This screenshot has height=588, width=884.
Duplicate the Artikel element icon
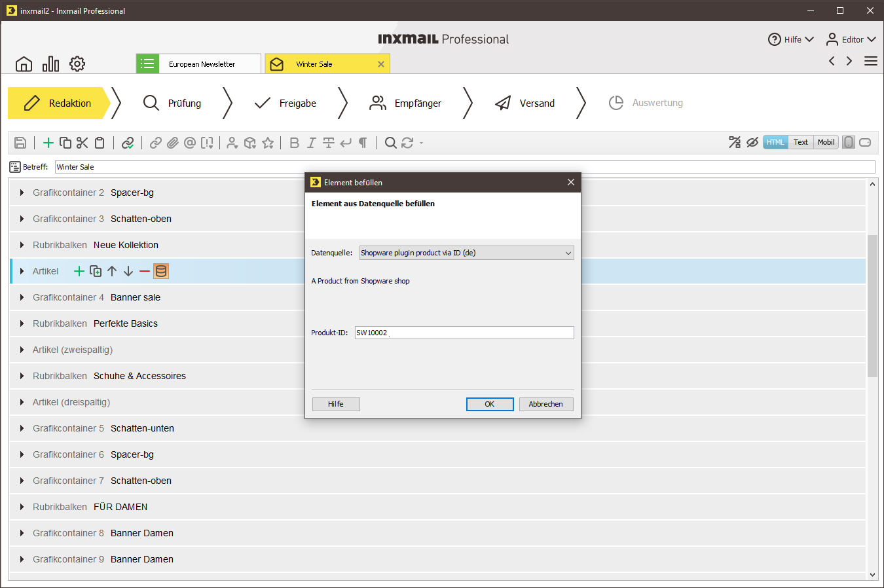(x=96, y=271)
